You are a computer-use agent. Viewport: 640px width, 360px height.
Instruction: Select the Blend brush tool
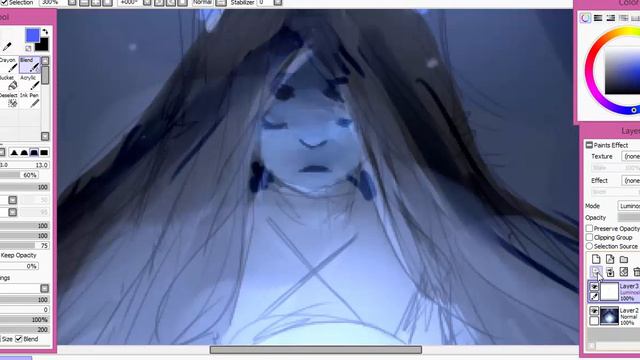[30, 65]
